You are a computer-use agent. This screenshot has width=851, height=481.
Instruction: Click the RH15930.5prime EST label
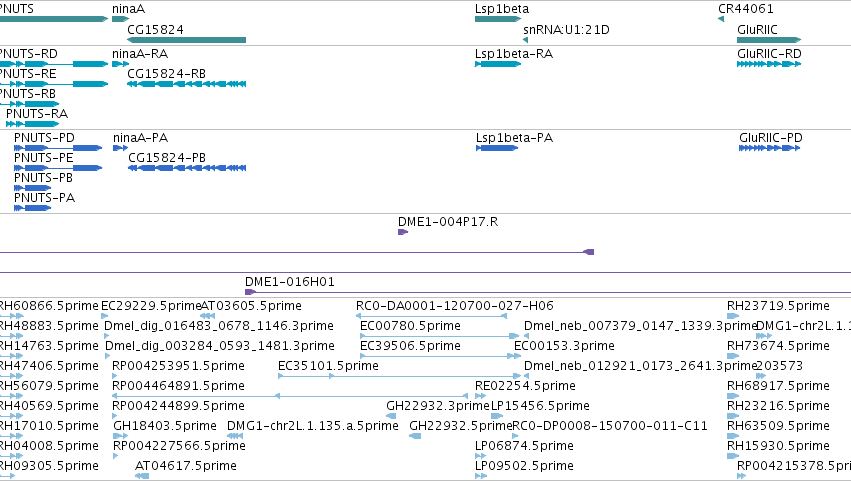coord(778,447)
